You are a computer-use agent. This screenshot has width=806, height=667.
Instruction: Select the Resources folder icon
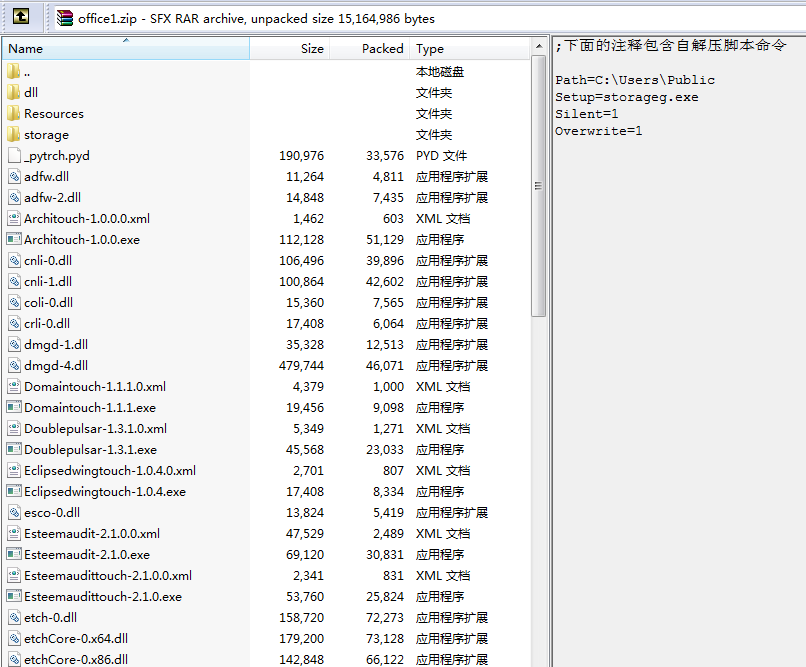click(14, 114)
